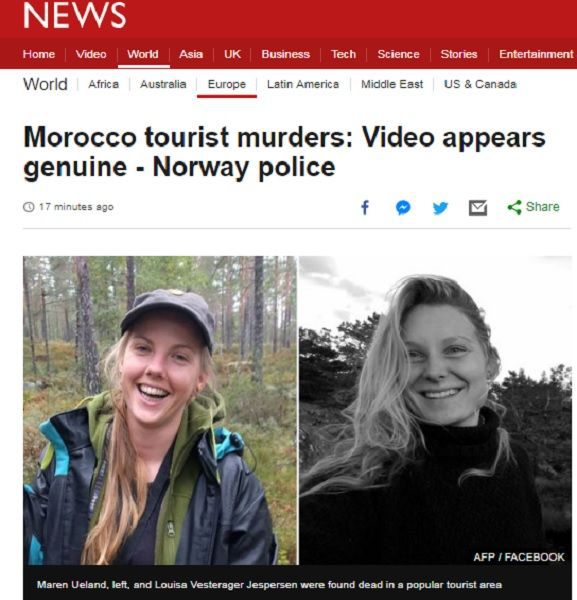Switch to the UK tab
Viewport: 577px width, 600px height.
232,54
